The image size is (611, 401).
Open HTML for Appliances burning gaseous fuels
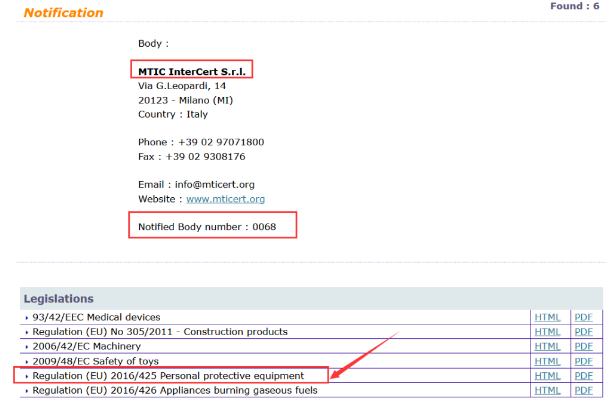tap(547, 390)
